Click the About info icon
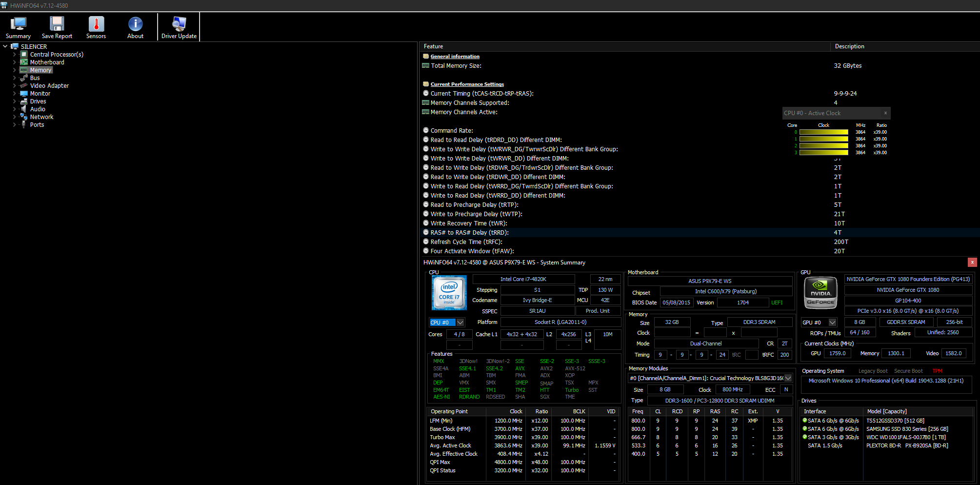The width and height of the screenshot is (980, 485). pyautogui.click(x=135, y=24)
